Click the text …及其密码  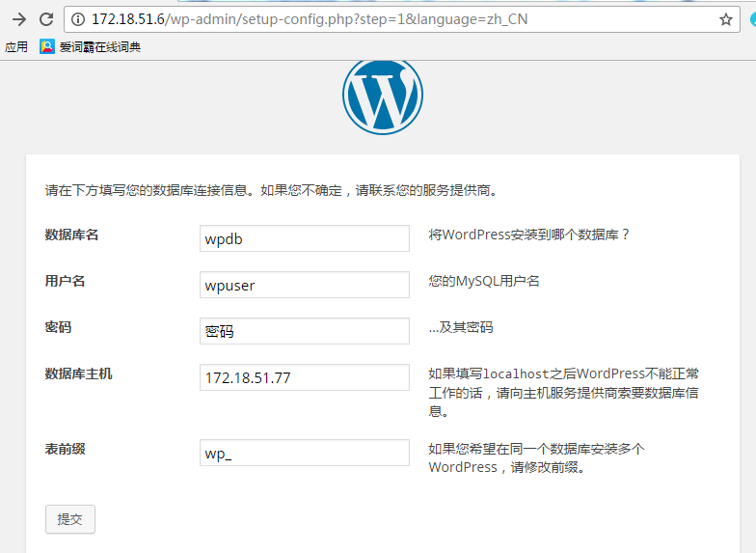tap(461, 327)
